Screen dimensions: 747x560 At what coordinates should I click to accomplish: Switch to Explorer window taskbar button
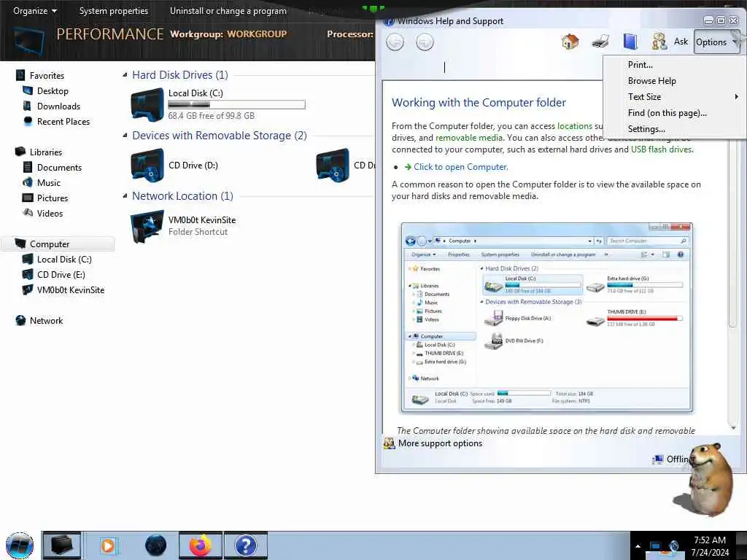point(62,545)
